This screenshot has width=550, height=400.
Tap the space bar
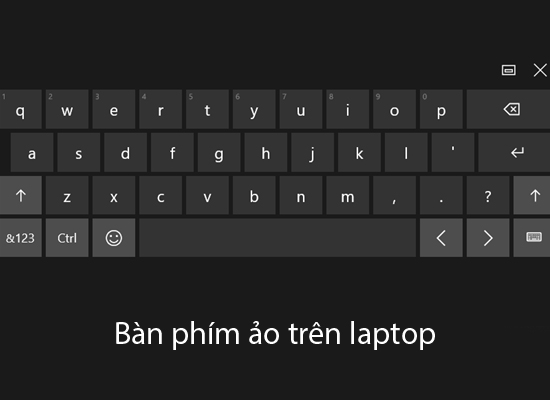277,238
